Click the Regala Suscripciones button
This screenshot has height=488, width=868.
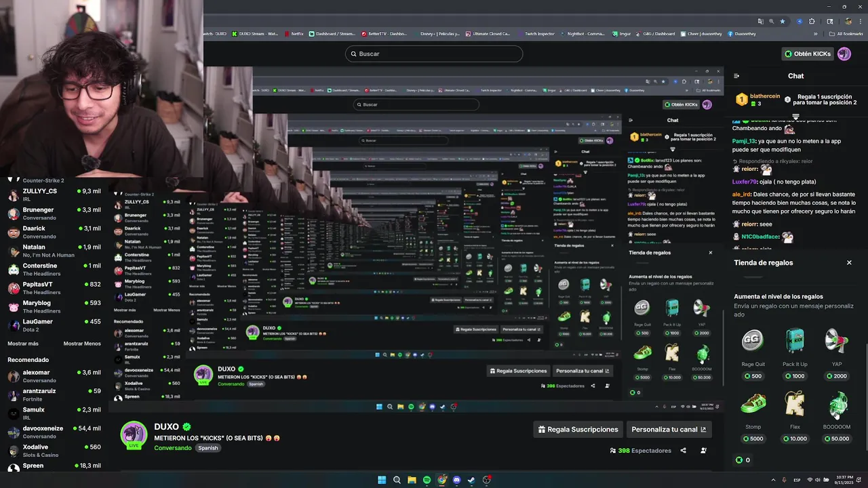point(578,429)
